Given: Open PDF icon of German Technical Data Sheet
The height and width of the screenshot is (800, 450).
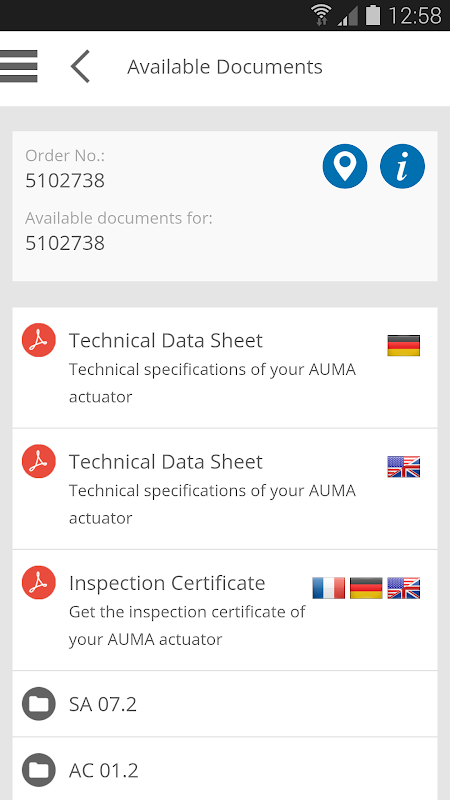Looking at the screenshot, I should (39, 340).
